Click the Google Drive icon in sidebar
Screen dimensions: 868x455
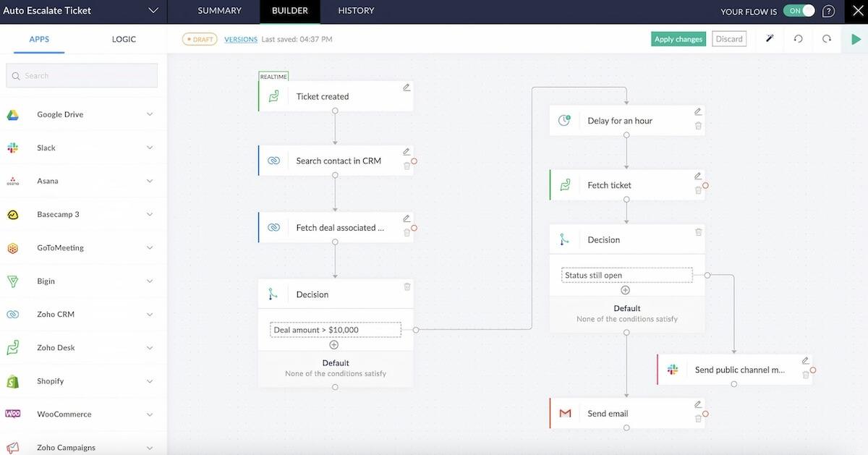(13, 115)
